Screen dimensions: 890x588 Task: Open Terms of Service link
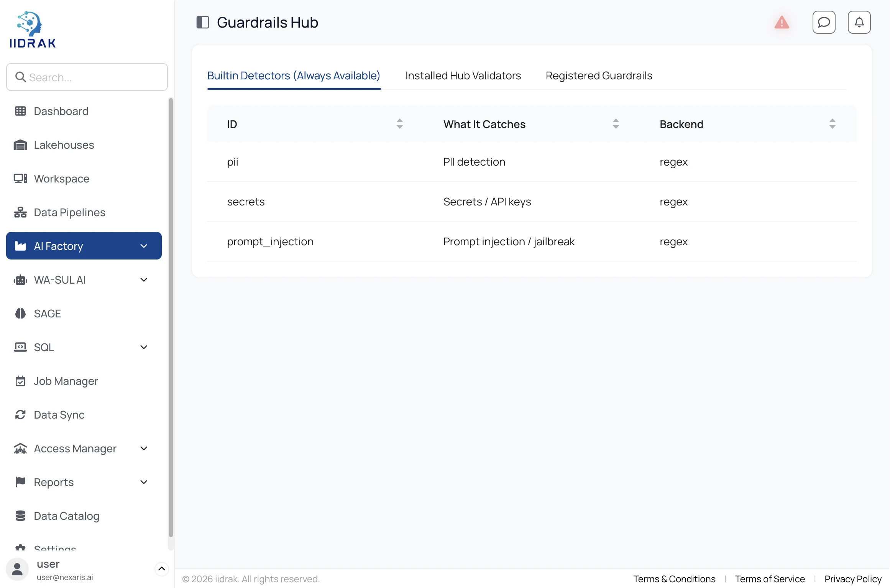click(x=770, y=579)
